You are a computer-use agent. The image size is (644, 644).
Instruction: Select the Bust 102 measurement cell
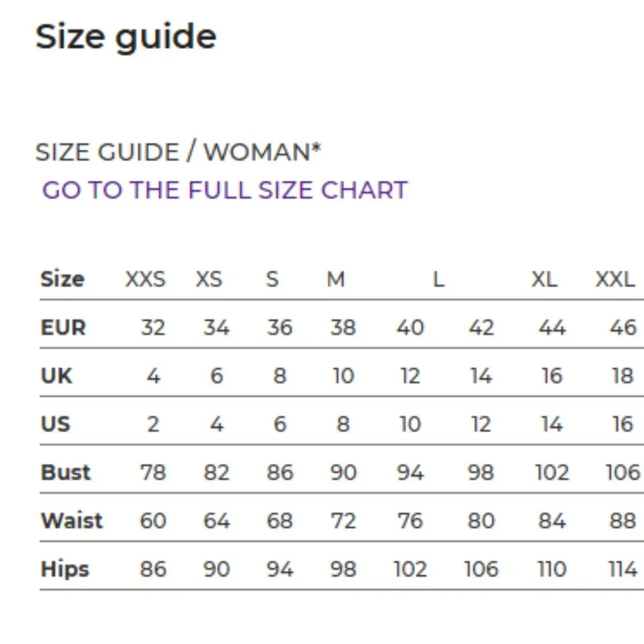coord(552,472)
